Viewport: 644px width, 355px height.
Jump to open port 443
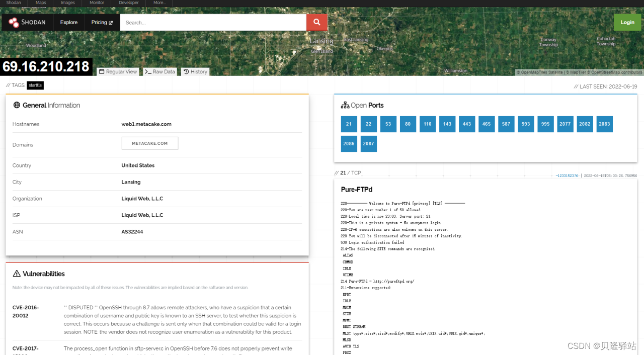pos(467,124)
